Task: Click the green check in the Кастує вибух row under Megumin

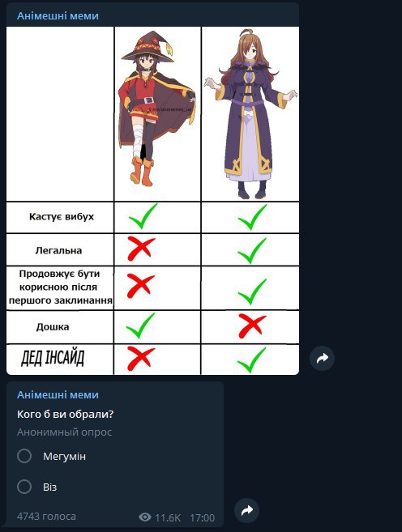Action: coord(143,216)
